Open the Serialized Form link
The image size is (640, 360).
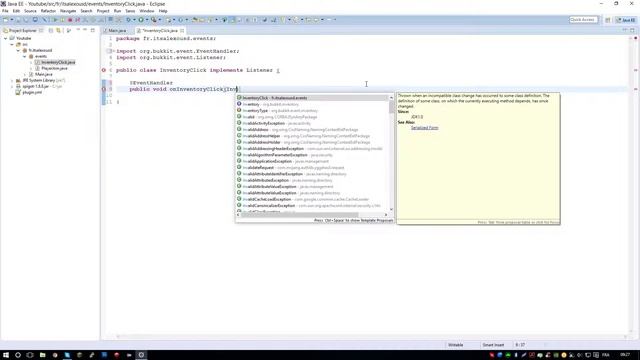[424, 128]
